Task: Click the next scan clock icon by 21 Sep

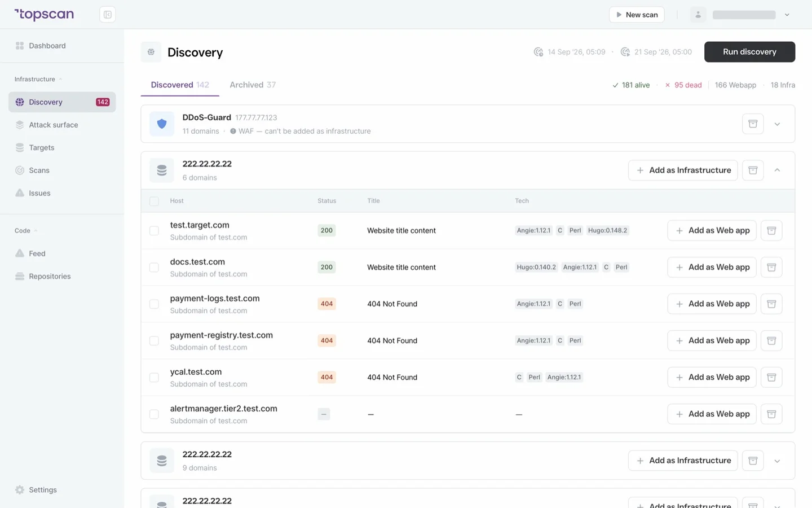Action: click(x=625, y=52)
